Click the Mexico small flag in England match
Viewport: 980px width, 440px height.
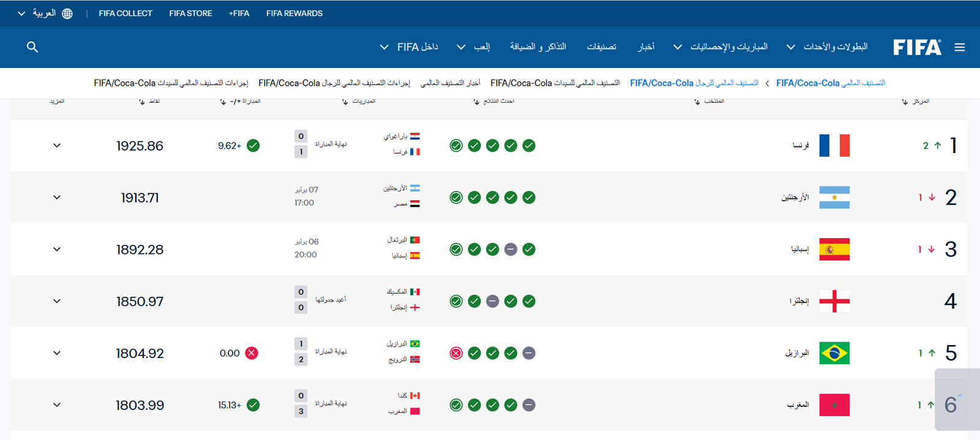tap(415, 292)
